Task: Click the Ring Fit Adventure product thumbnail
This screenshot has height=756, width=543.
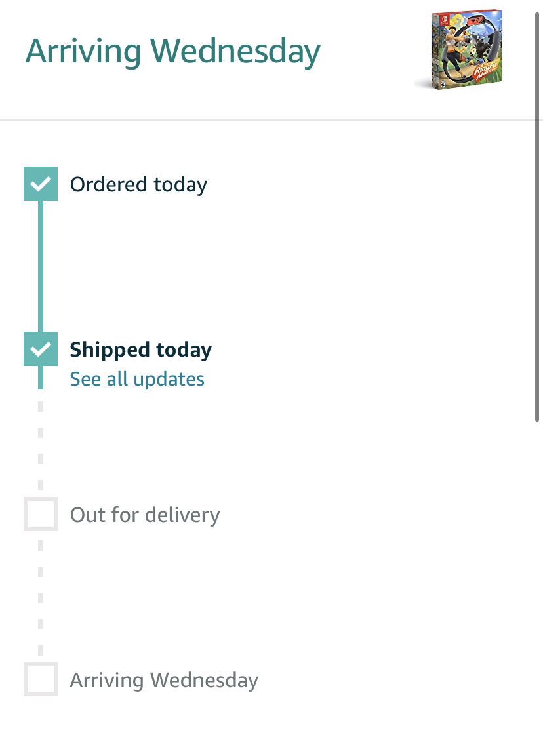Action: [x=460, y=49]
